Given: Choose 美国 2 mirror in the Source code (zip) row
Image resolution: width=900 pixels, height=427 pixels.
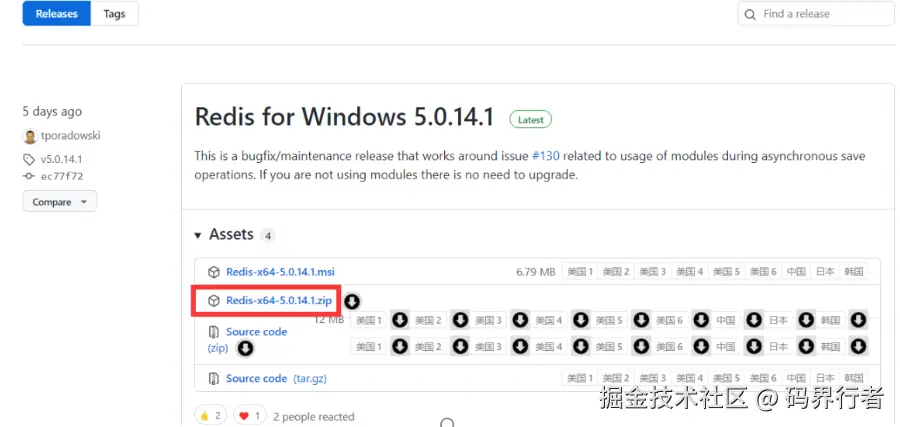Looking at the screenshot, I should [x=428, y=347].
